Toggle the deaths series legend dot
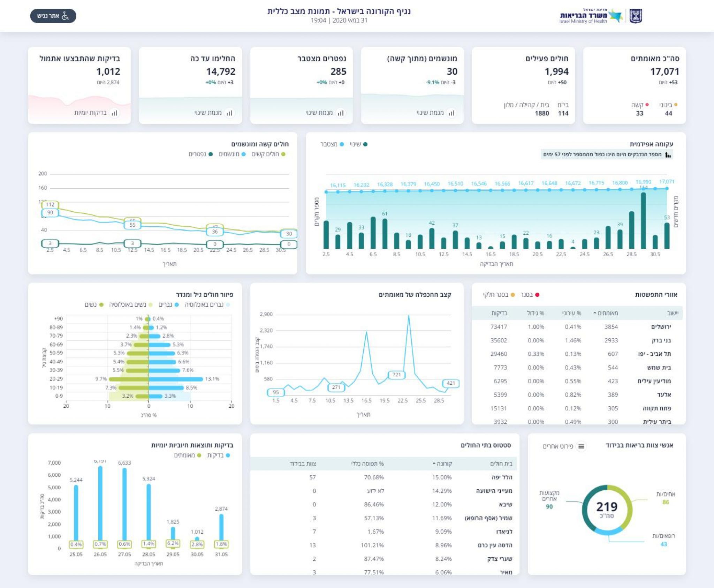Screen dimensions: 714x588 pyautogui.click(x=211, y=154)
